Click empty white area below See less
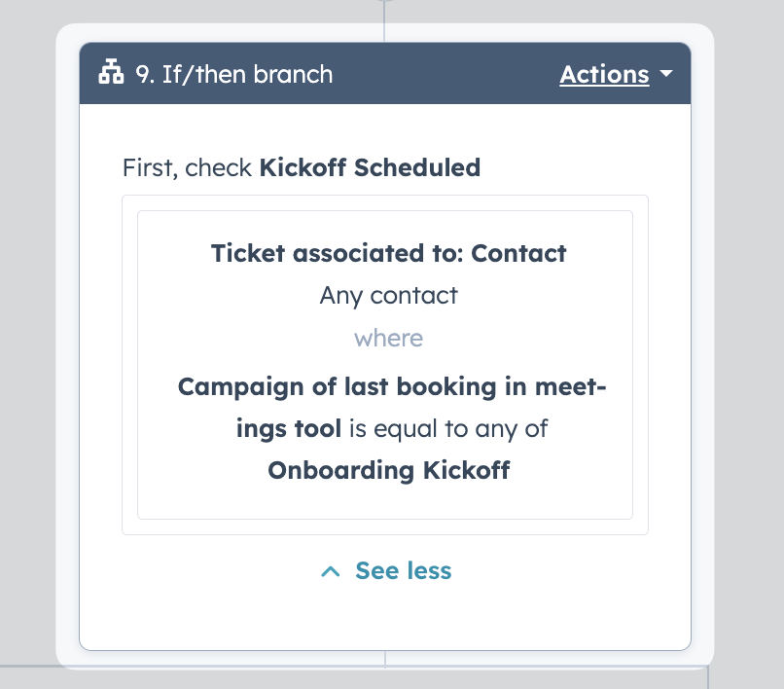Screen dimensions: 784x689 [385, 618]
